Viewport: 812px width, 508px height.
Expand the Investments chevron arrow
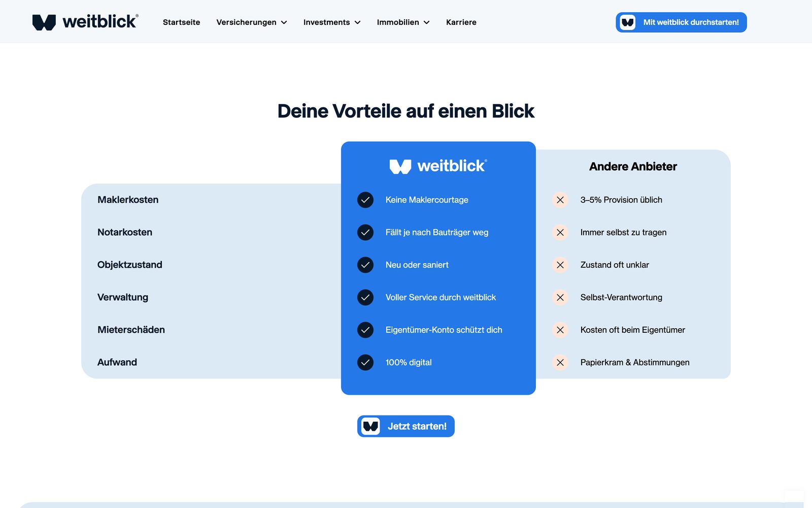pyautogui.click(x=357, y=22)
